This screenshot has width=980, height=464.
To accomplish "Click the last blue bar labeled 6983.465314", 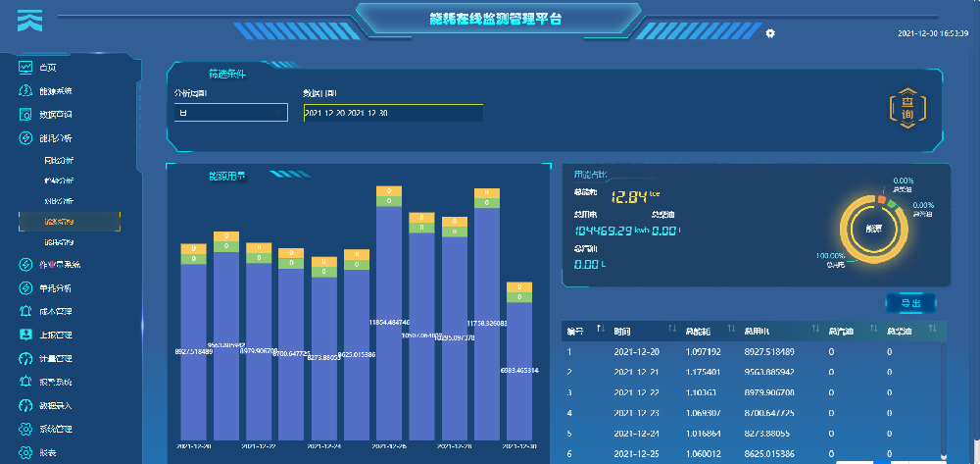I will tap(519, 372).
